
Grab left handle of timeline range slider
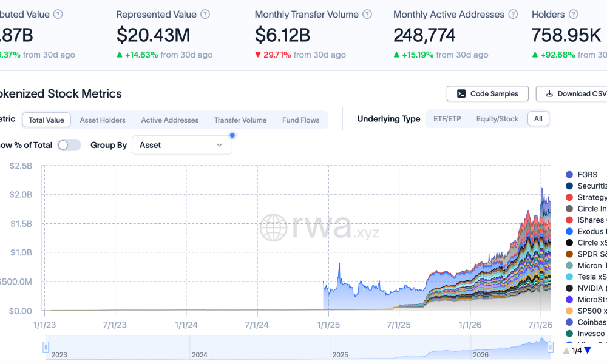click(x=46, y=348)
